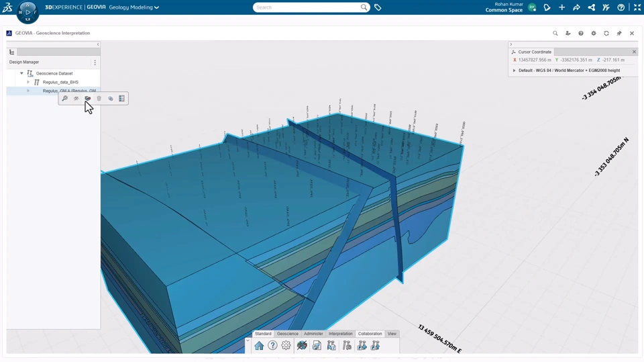This screenshot has height=362, width=644.
Task: Collapse the right panel with the chevron
Action: tap(511, 44)
